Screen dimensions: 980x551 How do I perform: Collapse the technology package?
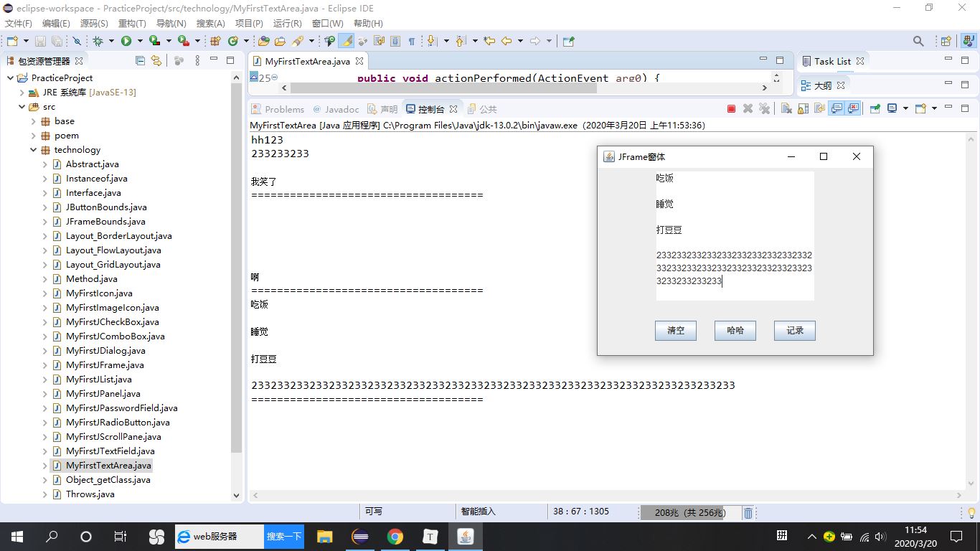(x=33, y=149)
